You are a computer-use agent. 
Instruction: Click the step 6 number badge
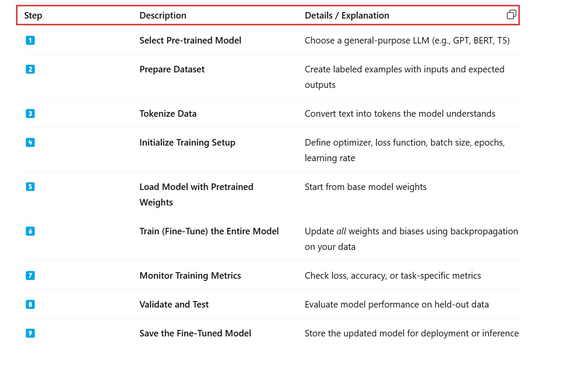30,231
